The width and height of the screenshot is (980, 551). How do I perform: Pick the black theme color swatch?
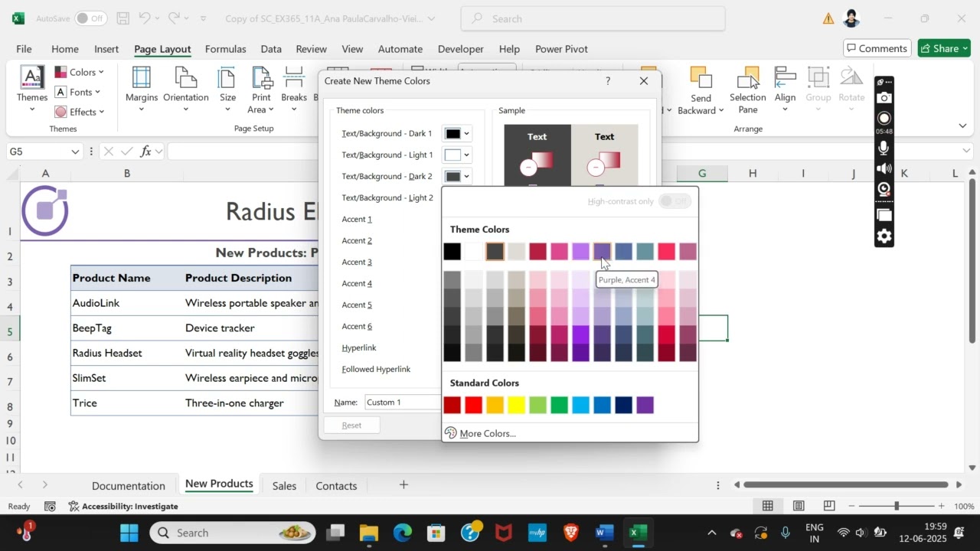452,251
